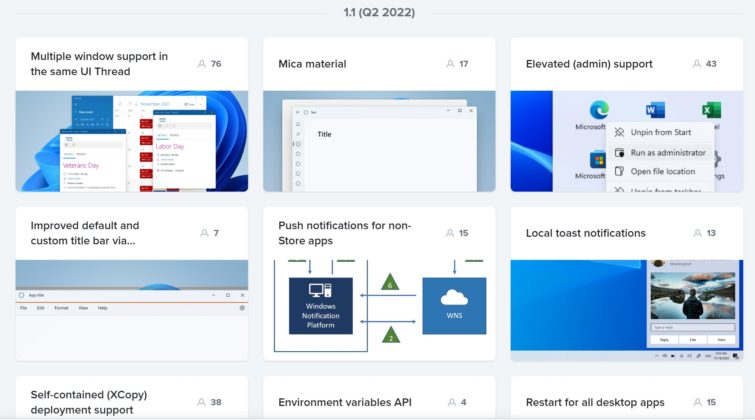Open 'Improved default and custom title bar' card

tap(85, 233)
